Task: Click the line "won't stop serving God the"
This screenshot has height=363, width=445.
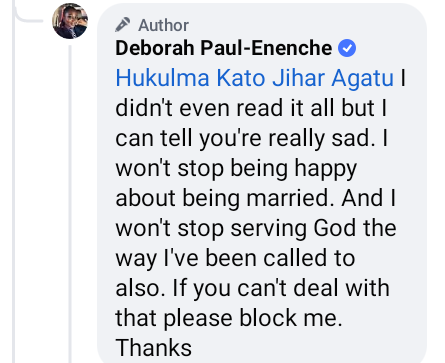Action: point(256,228)
